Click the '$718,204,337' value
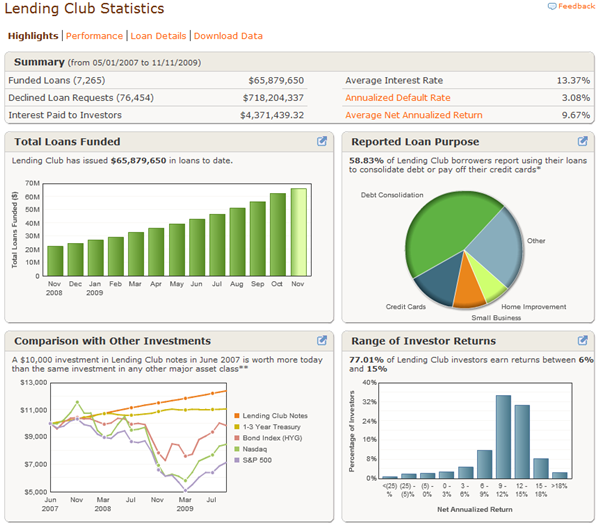This screenshot has height=529, width=600. (x=273, y=98)
